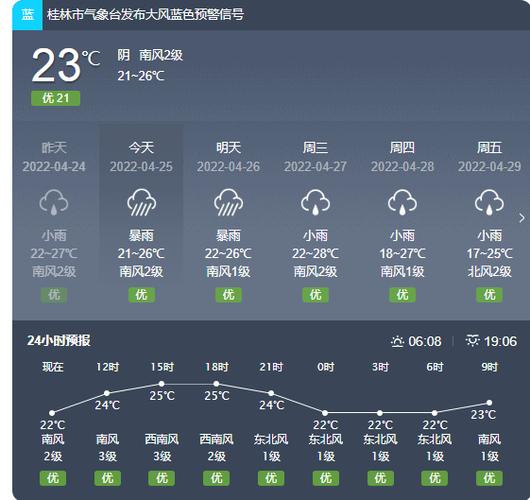Click the sunrise time 06:08
530x500 pixels.
pyautogui.click(x=425, y=341)
